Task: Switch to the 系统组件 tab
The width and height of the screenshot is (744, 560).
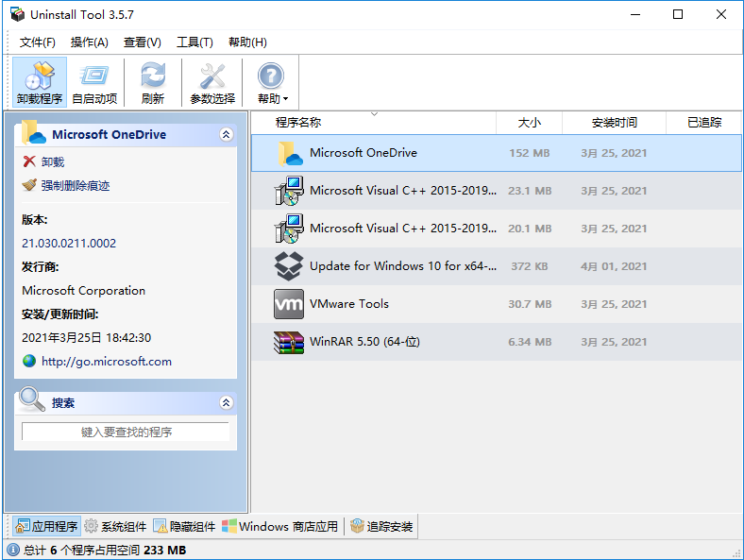Action: [x=115, y=526]
